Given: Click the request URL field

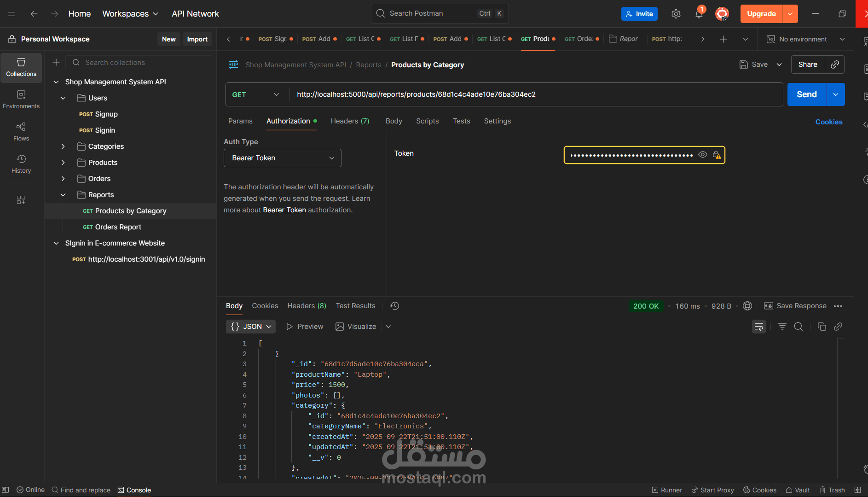Looking at the screenshot, I should point(536,94).
